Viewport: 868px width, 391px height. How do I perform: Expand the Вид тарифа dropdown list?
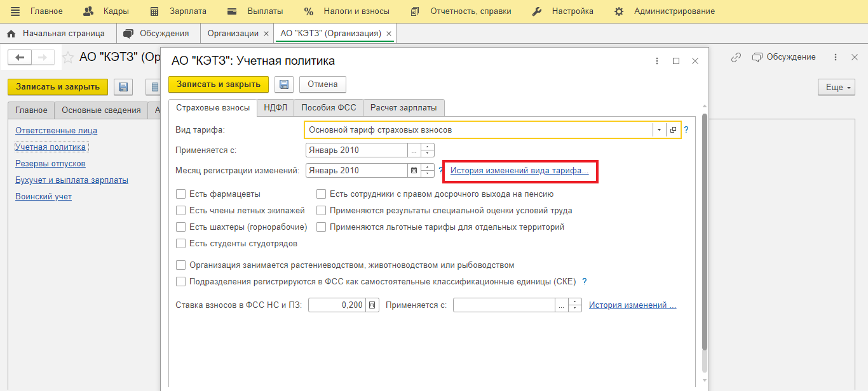660,129
